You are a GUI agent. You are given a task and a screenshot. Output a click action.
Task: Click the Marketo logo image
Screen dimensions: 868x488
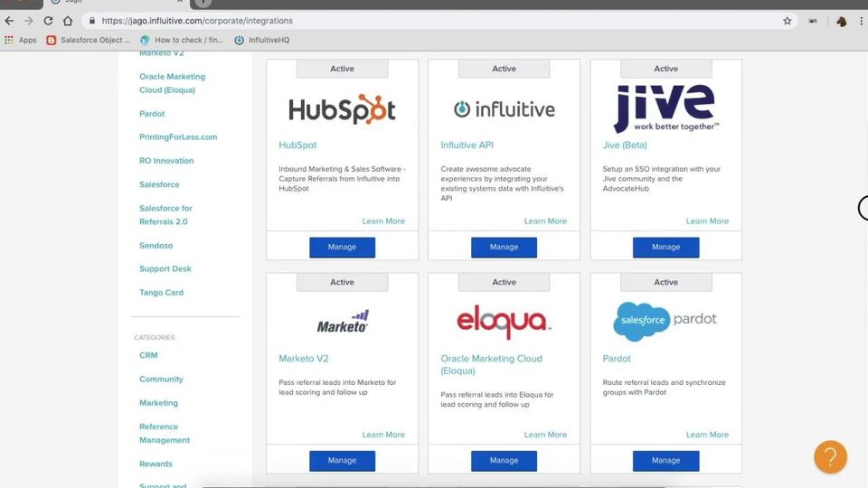(x=342, y=322)
